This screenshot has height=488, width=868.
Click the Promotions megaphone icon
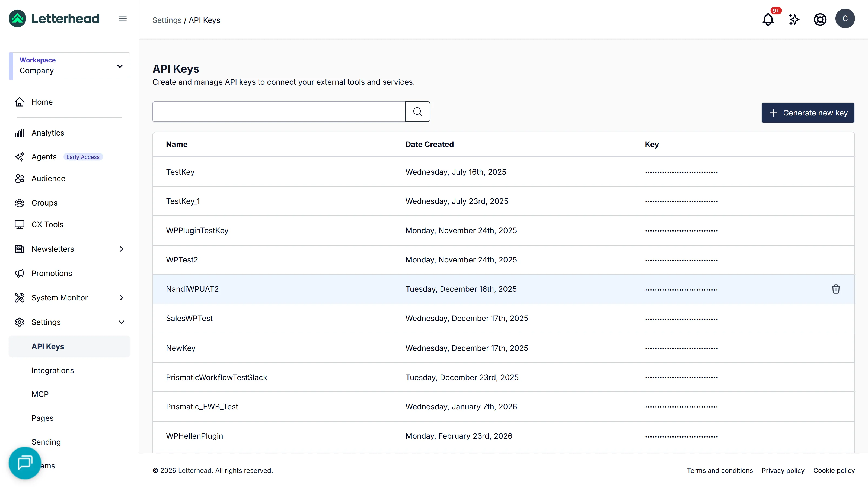[x=20, y=274]
